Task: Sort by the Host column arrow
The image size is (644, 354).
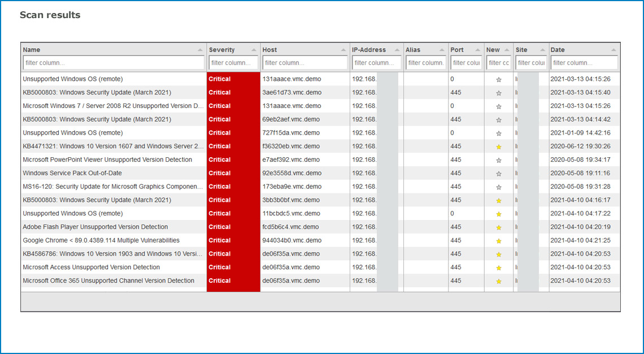Action: 343,50
